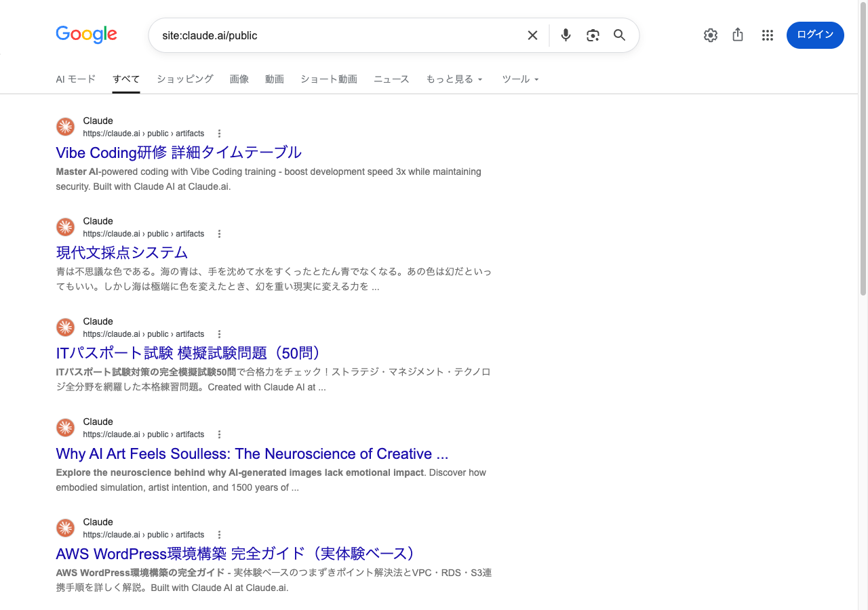Click snippet text starting '青は不思議な色である'
Image resolution: width=868 pixels, height=610 pixels.
tap(274, 279)
